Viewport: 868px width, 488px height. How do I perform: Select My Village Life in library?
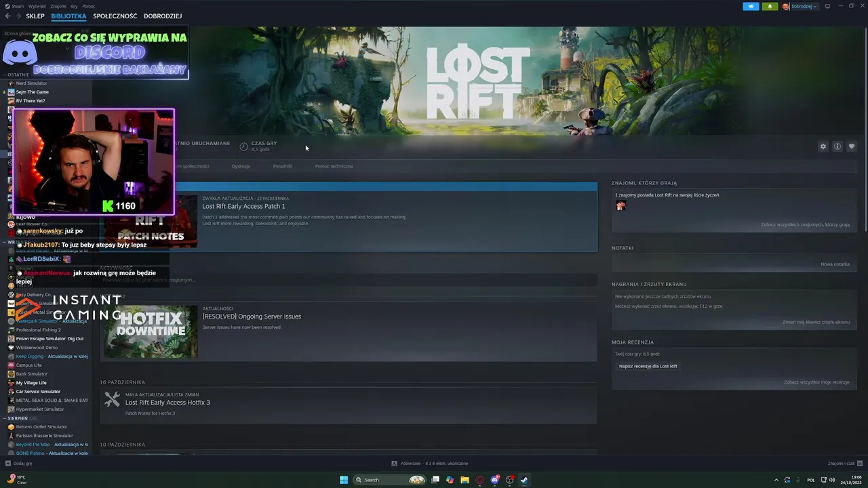(x=31, y=383)
